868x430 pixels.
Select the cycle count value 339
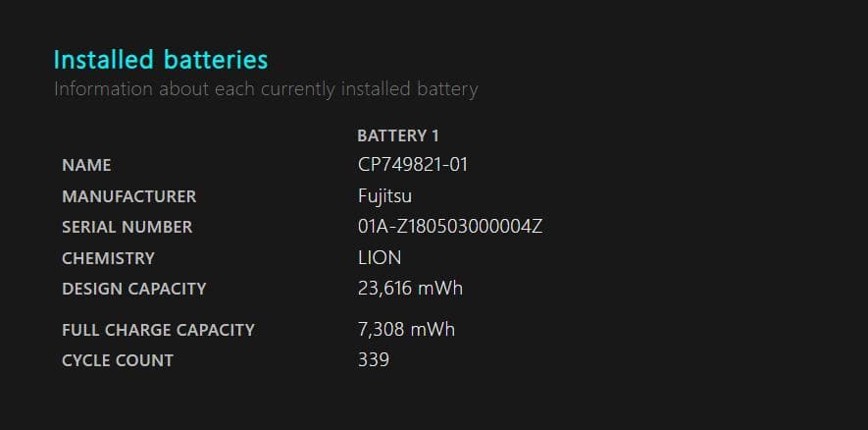coord(374,360)
